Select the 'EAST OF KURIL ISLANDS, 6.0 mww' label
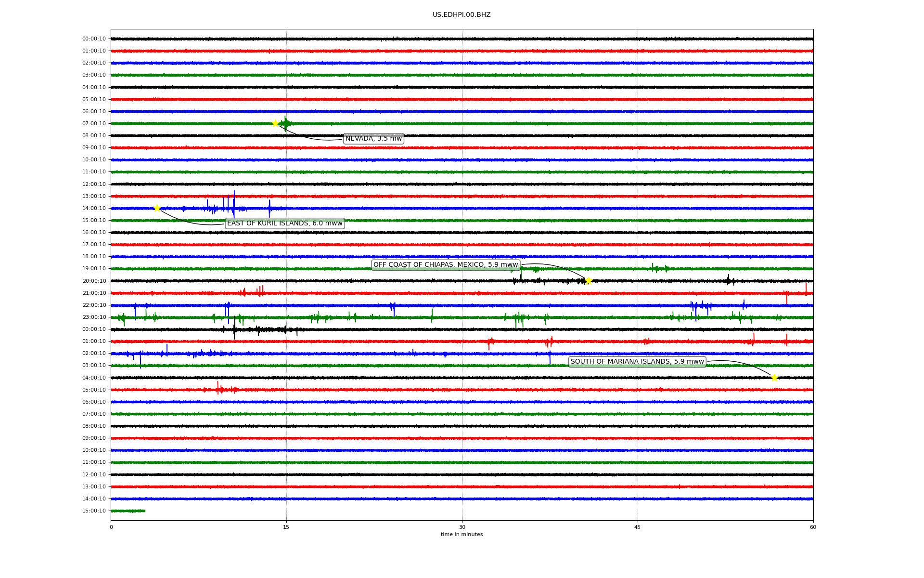The height and width of the screenshot is (578, 924). point(285,223)
